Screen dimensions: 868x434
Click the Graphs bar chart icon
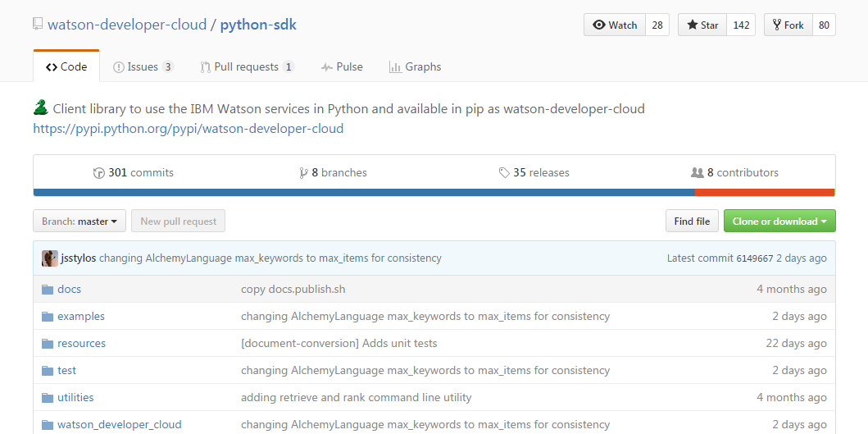click(x=395, y=67)
